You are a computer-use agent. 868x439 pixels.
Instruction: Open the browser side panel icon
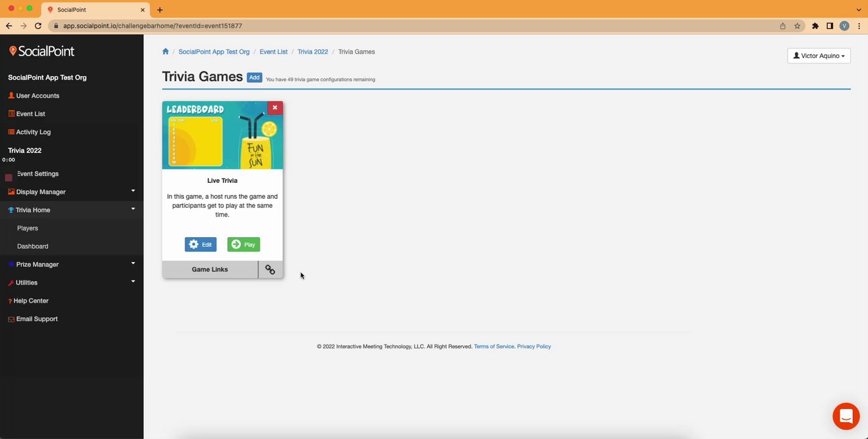[x=830, y=26]
